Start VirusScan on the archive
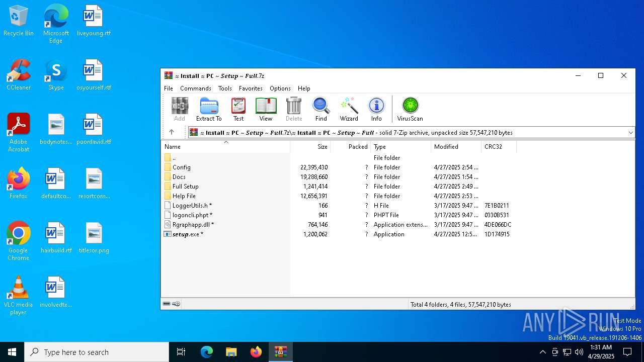644x362 pixels. coord(410,109)
